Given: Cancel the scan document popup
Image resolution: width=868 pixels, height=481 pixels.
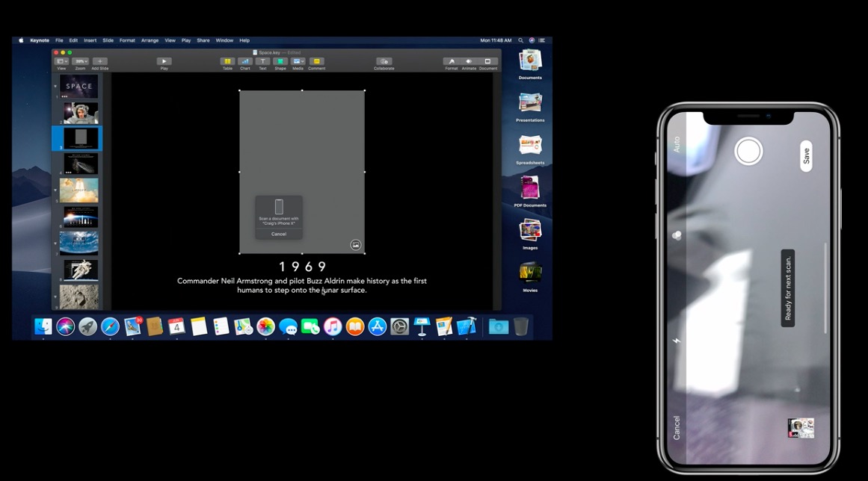Looking at the screenshot, I should pos(279,234).
